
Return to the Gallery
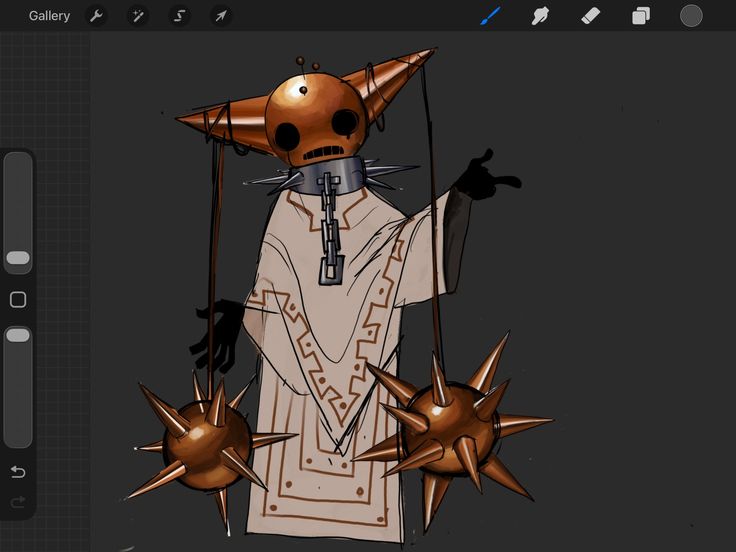49,16
